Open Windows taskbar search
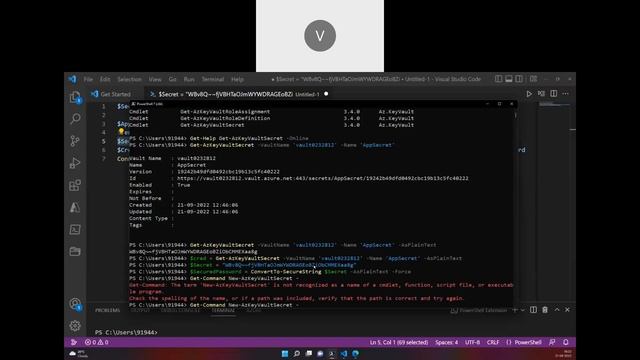The height and width of the screenshot is (360, 640). tap(297, 353)
